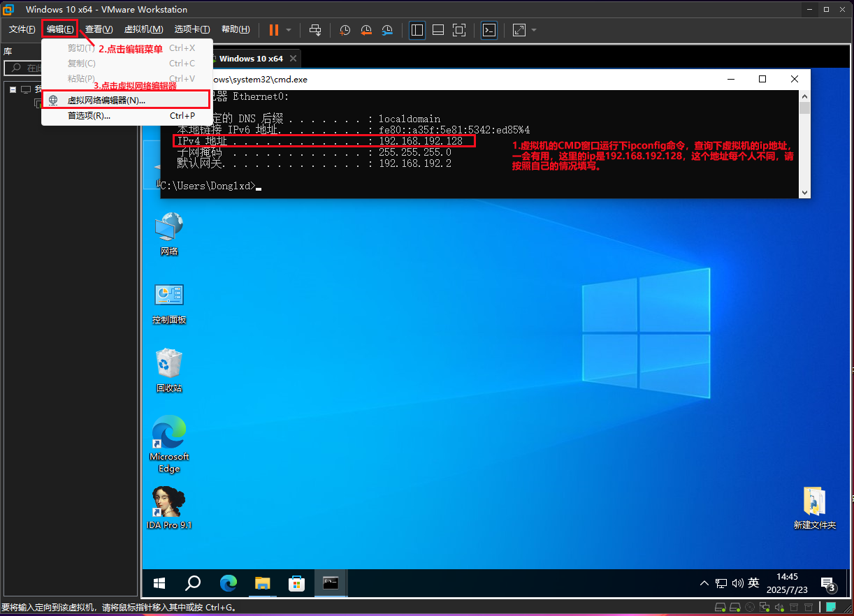Viewport: 854px width, 616px height.
Task: Click the network adapter status bar icon
Action: 765,607
